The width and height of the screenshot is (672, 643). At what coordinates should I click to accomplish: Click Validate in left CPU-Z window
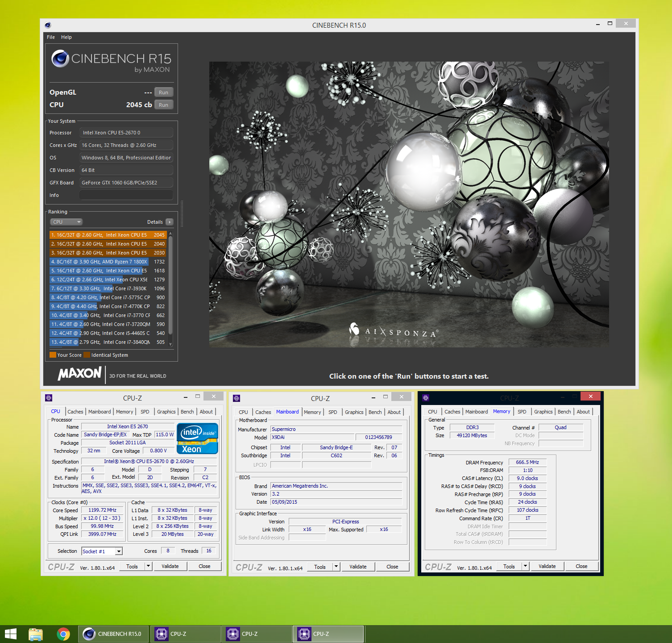(x=170, y=567)
